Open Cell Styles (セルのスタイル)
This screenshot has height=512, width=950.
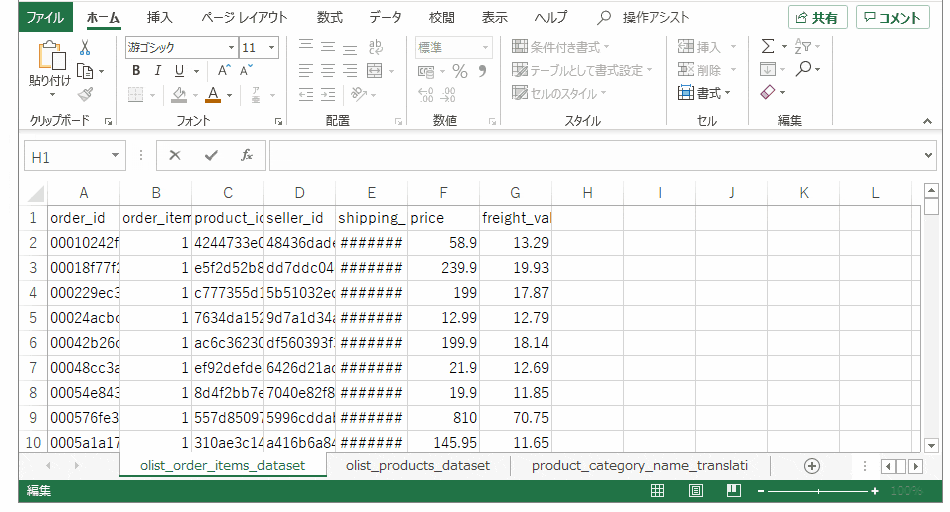559,93
